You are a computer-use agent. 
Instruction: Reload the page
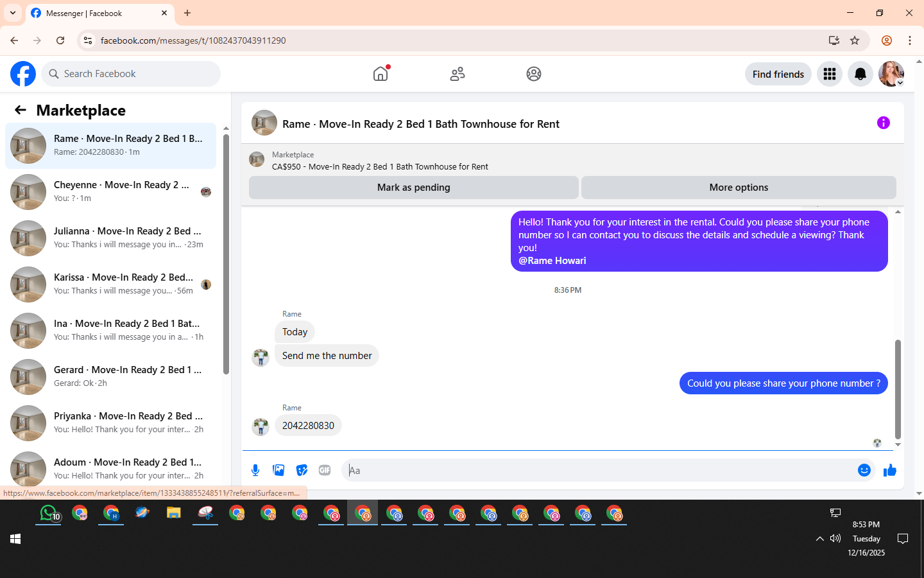click(60, 40)
